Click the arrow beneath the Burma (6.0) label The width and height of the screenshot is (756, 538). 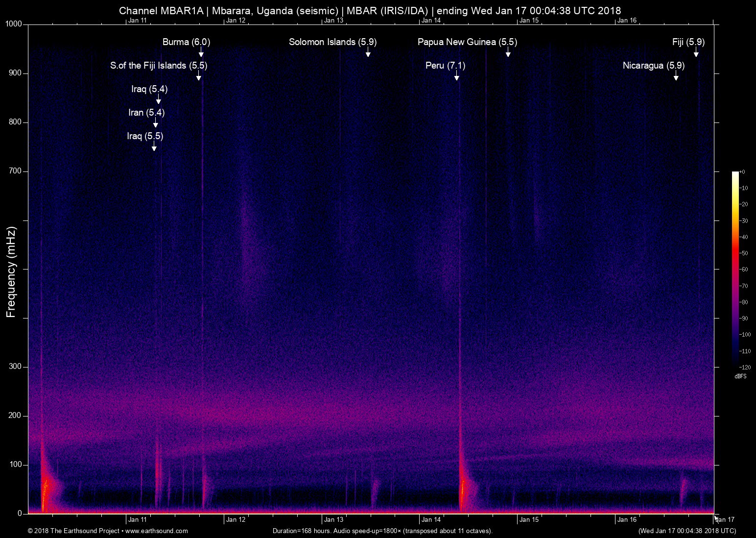click(x=201, y=53)
